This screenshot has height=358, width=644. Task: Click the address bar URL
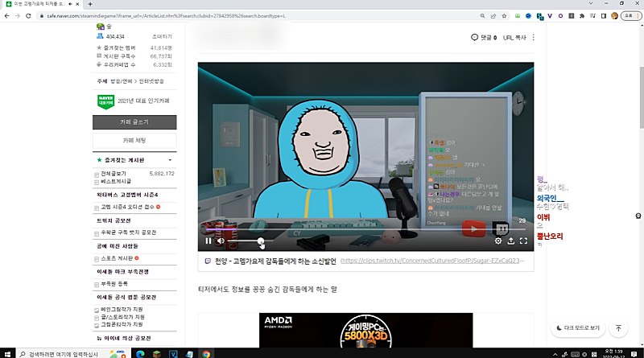click(166, 15)
